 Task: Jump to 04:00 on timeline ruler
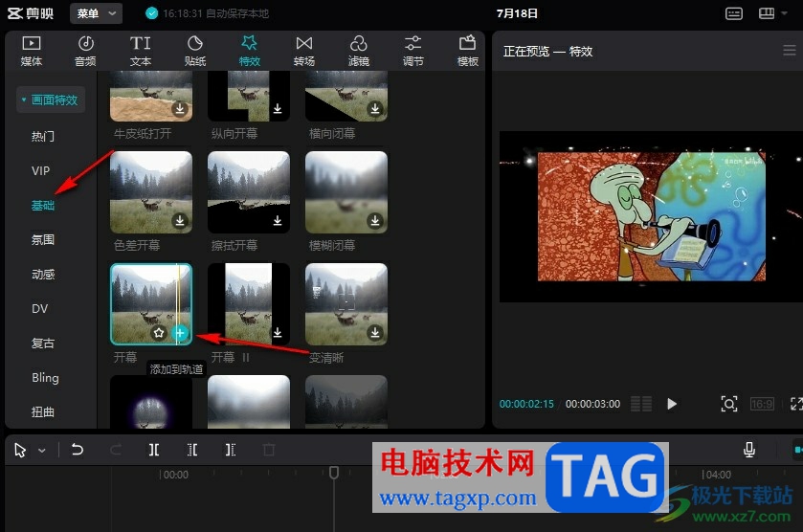tap(716, 475)
